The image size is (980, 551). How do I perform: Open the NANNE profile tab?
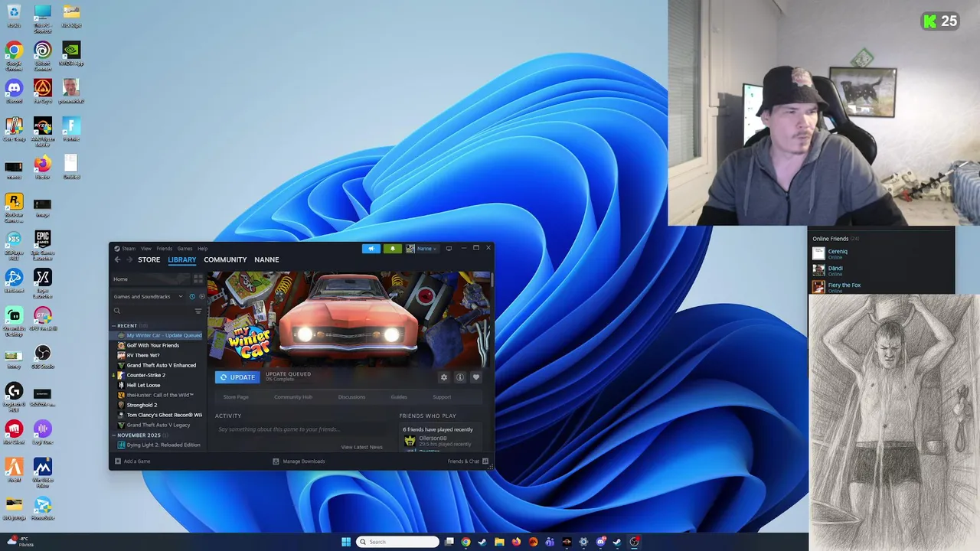tap(266, 259)
